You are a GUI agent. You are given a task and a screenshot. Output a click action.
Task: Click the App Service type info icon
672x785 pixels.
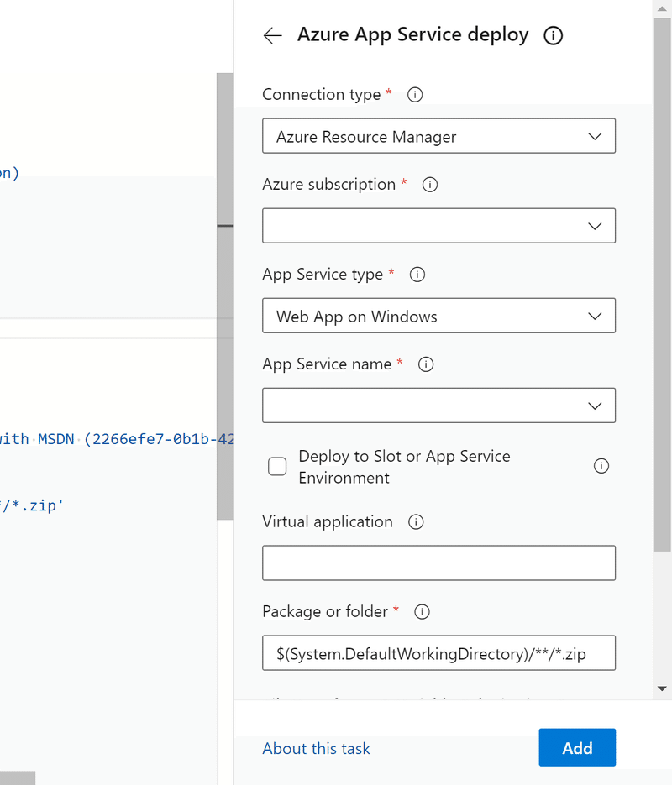pos(417,275)
